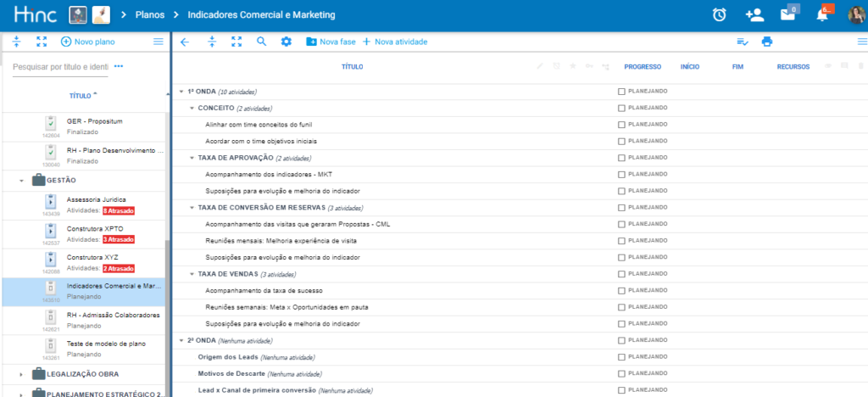Screen dimensions: 868x397
Task: Expand the LEGALIZAÇÃO OBRA folder
Action: tap(21, 373)
